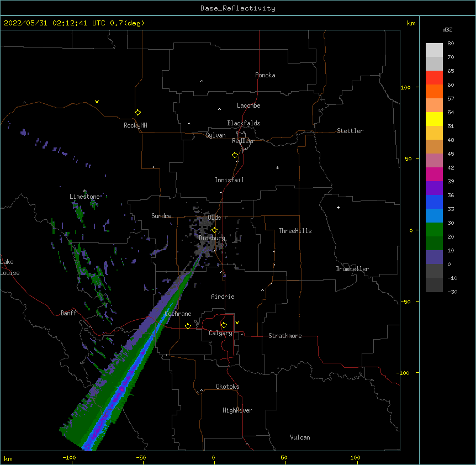Click the Olds town label
The width and height of the screenshot is (476, 465).
pyautogui.click(x=214, y=218)
